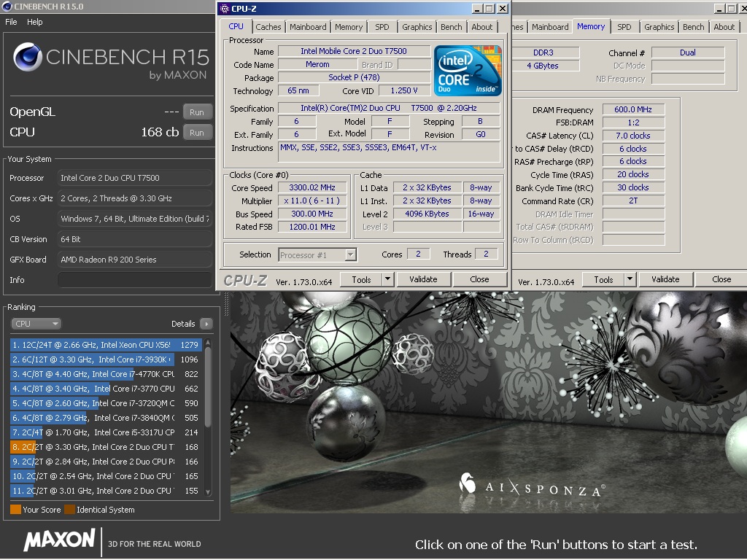The height and width of the screenshot is (560, 747).
Task: Open Mainboard tab in rear CPU-Z window
Action: click(550, 27)
